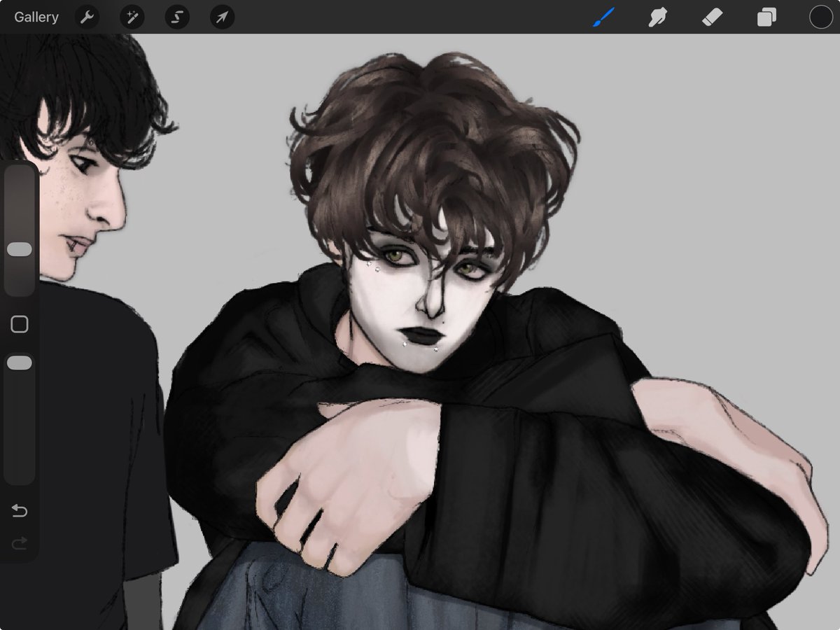
Task: Open the Adjustments magic wand menu
Action: coord(132,17)
